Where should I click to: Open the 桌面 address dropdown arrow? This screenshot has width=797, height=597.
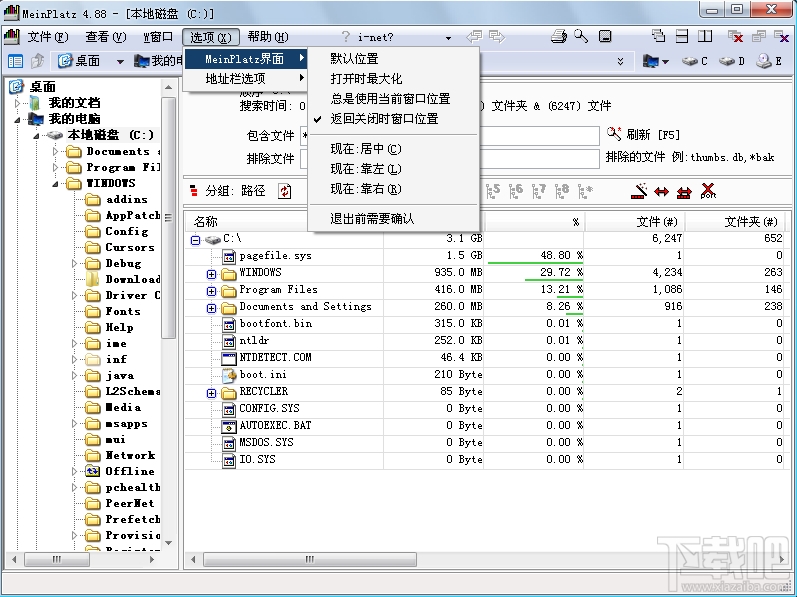pos(120,62)
